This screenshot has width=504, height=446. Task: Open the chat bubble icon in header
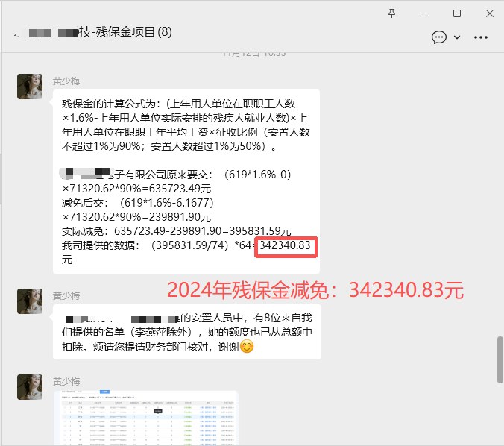[x=438, y=37]
